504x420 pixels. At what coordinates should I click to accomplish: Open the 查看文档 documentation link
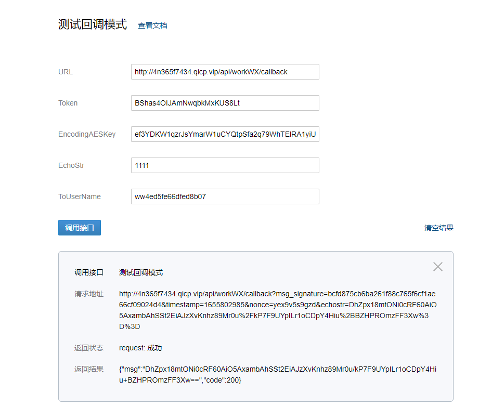pyautogui.click(x=152, y=25)
